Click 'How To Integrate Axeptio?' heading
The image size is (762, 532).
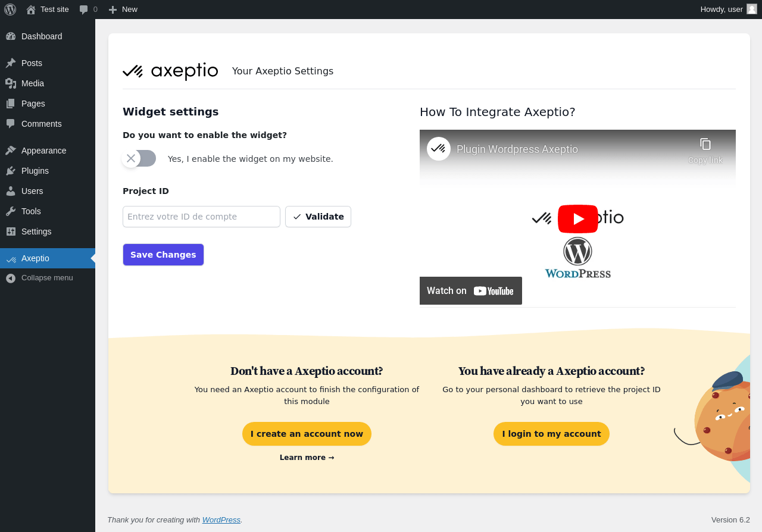pos(498,112)
